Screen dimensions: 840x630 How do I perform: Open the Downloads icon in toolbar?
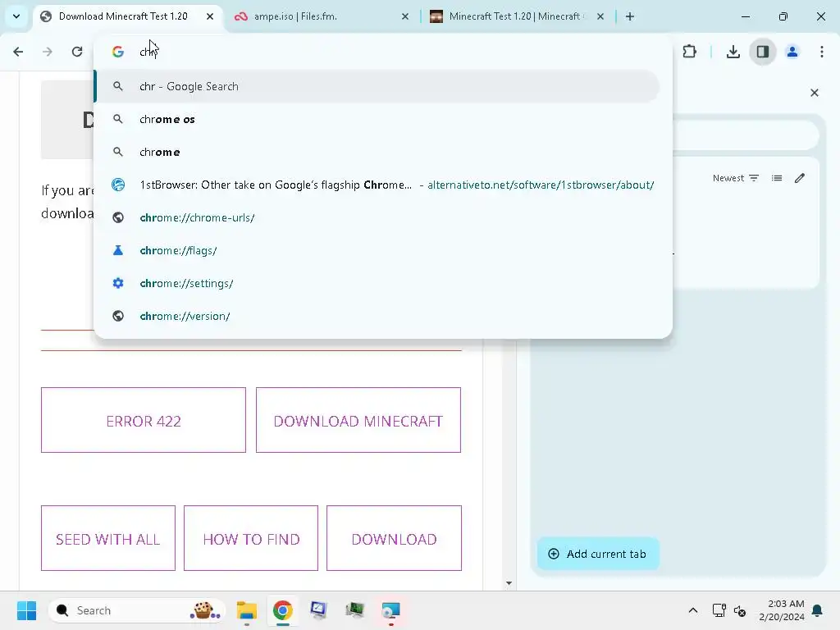click(733, 52)
